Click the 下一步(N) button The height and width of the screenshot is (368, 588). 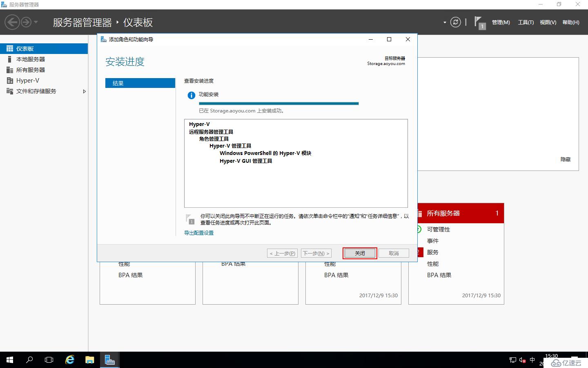(316, 253)
